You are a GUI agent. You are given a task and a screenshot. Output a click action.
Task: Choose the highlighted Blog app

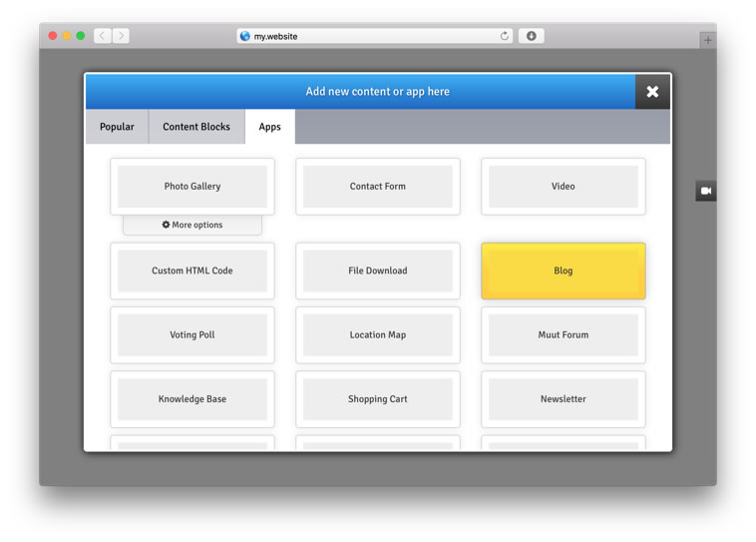[x=564, y=271]
